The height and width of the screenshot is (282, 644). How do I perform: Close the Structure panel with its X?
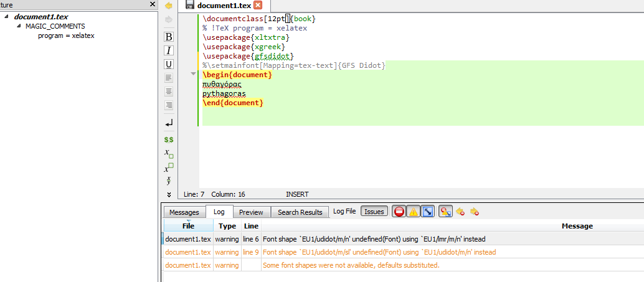[153, 4]
